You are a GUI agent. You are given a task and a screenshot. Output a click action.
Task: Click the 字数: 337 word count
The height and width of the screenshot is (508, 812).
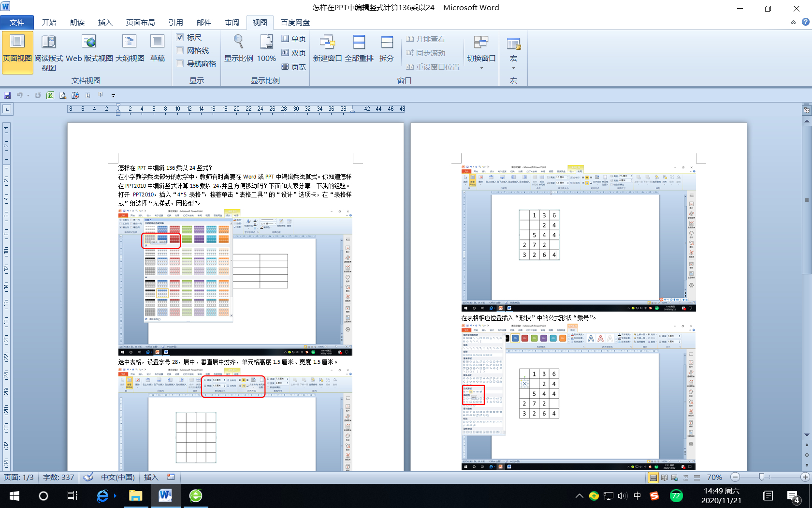click(x=58, y=478)
